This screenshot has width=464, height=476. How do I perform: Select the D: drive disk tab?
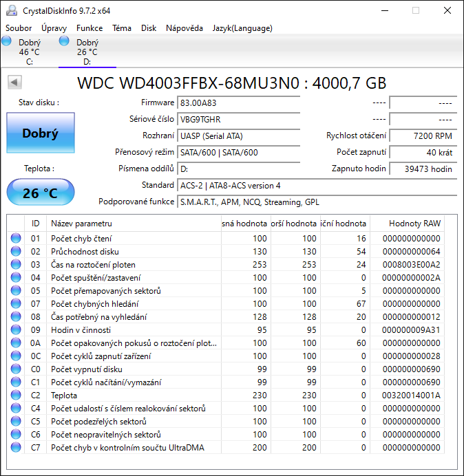87,52
